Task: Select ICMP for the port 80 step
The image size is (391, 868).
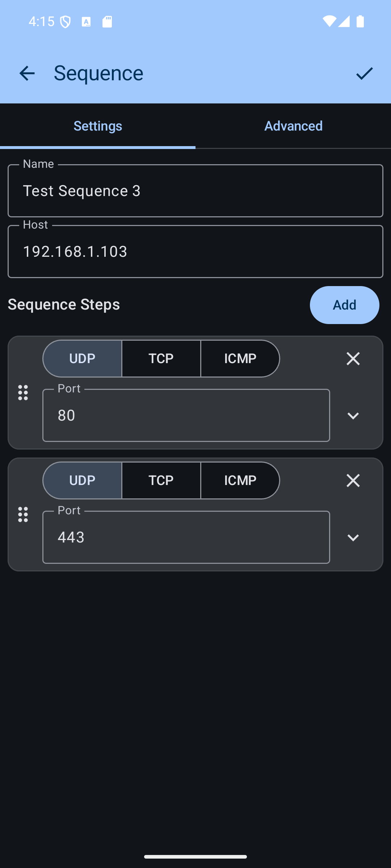Action: click(240, 359)
